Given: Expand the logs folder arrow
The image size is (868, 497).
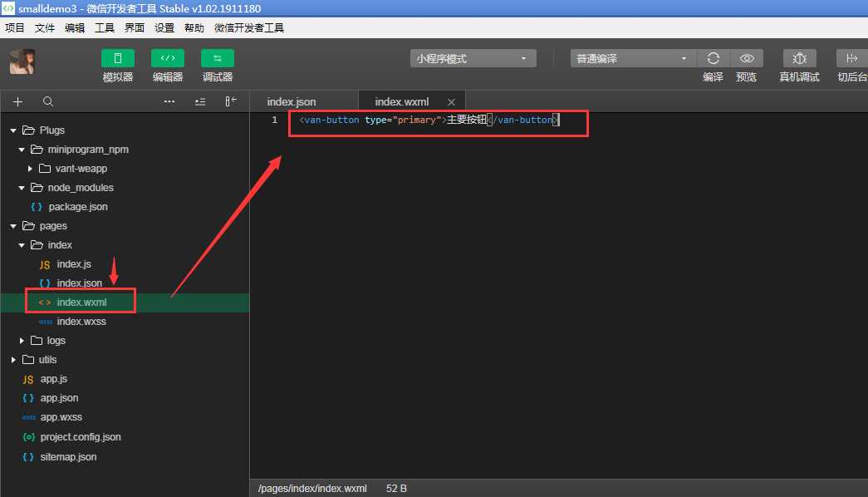Looking at the screenshot, I should (x=22, y=340).
